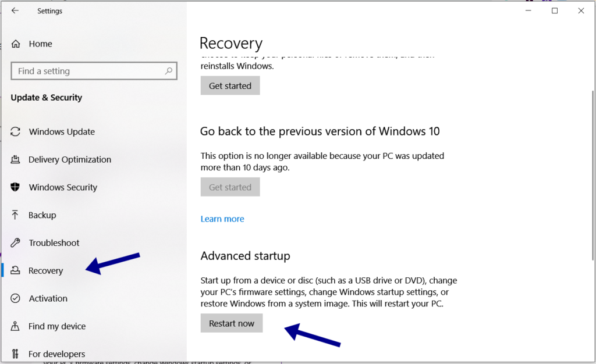Open the Recovery settings page
Image resolution: width=596 pixels, height=364 pixels.
(45, 271)
